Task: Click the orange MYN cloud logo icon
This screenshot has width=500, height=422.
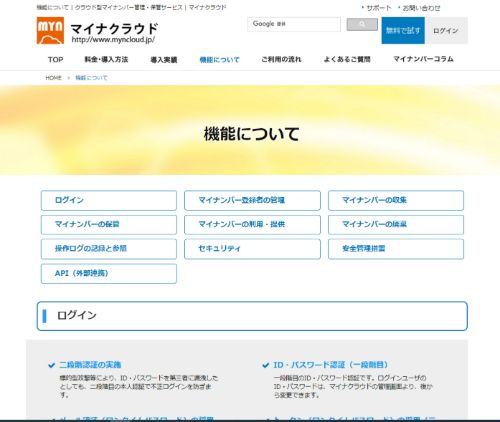Action: 50,30
